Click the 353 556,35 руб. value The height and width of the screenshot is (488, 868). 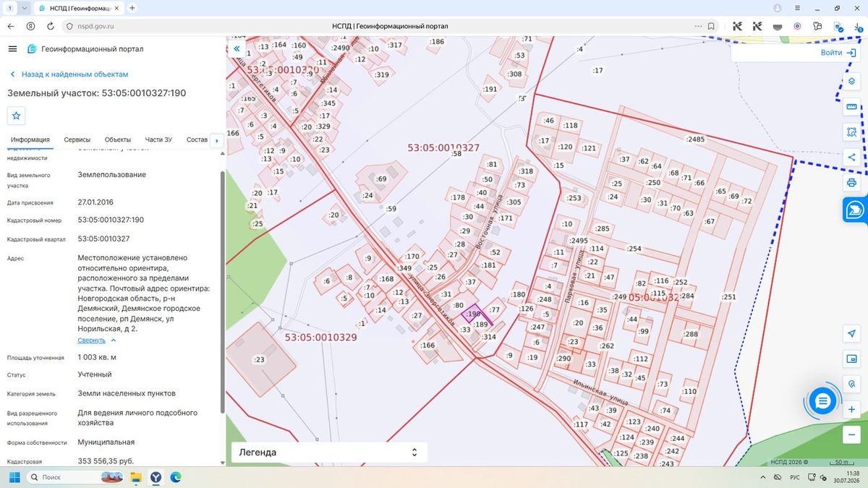pyautogui.click(x=106, y=461)
